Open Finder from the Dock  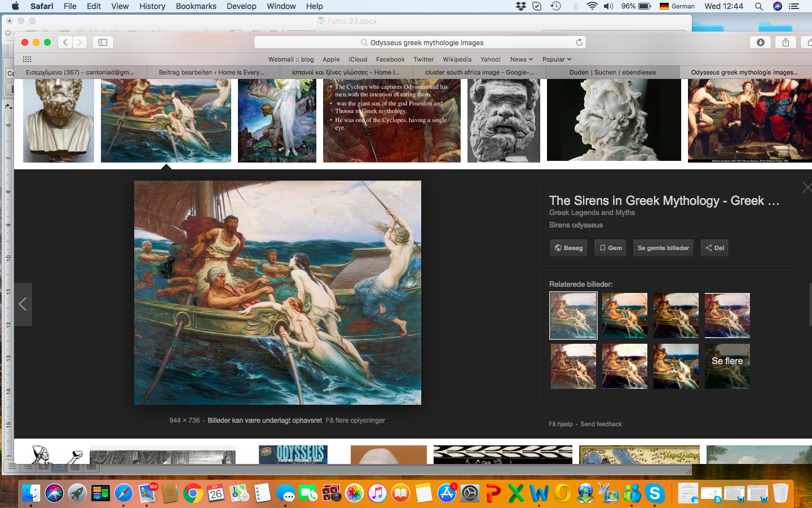(32, 493)
